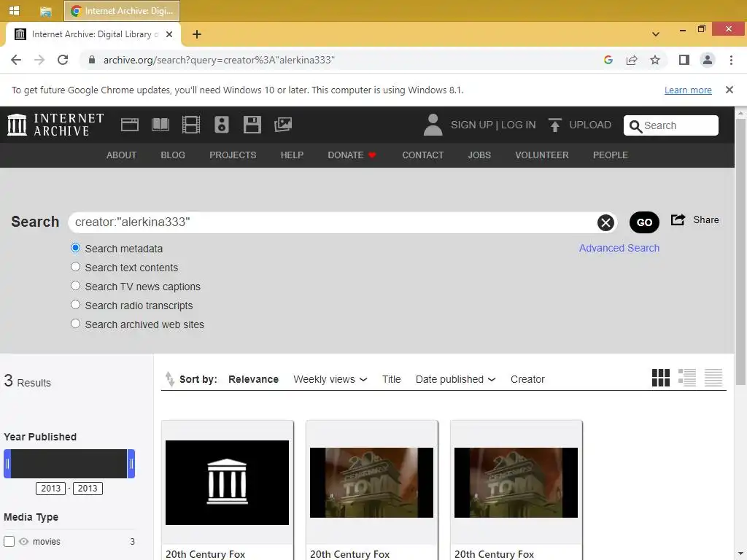Sort results by Title
Image resolution: width=747 pixels, height=560 pixels.
391,379
